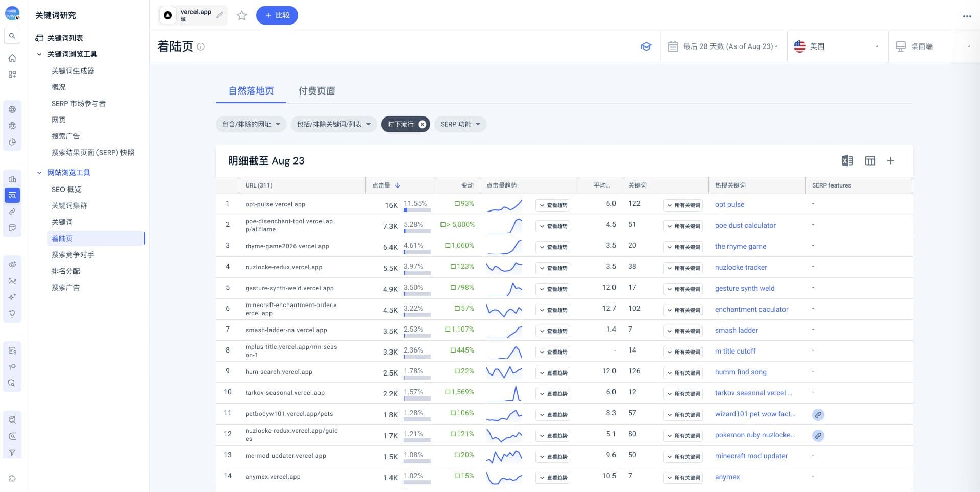Remove the 时下流行 filter with X
The image size is (980, 492).
pyautogui.click(x=422, y=124)
